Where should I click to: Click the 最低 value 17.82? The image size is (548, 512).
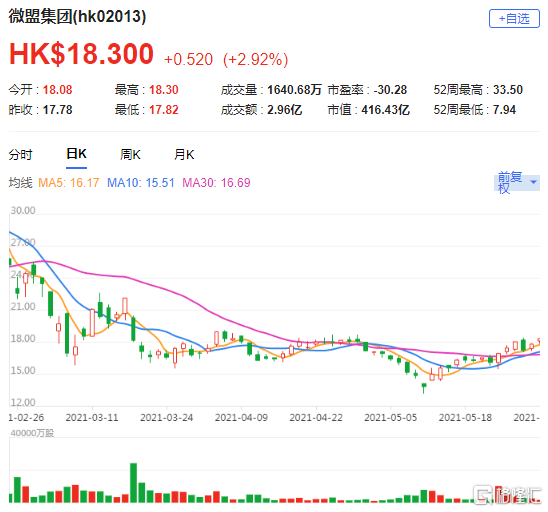(164, 110)
